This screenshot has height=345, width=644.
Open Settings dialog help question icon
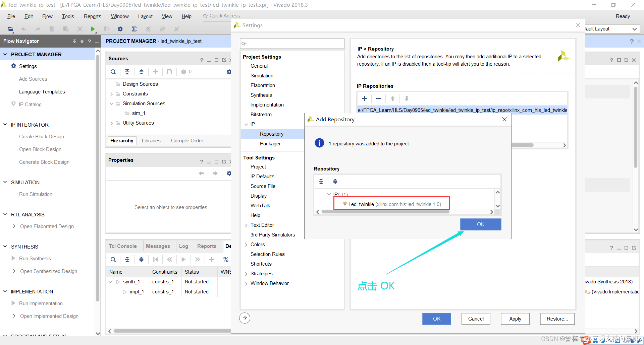pyautogui.click(x=245, y=318)
